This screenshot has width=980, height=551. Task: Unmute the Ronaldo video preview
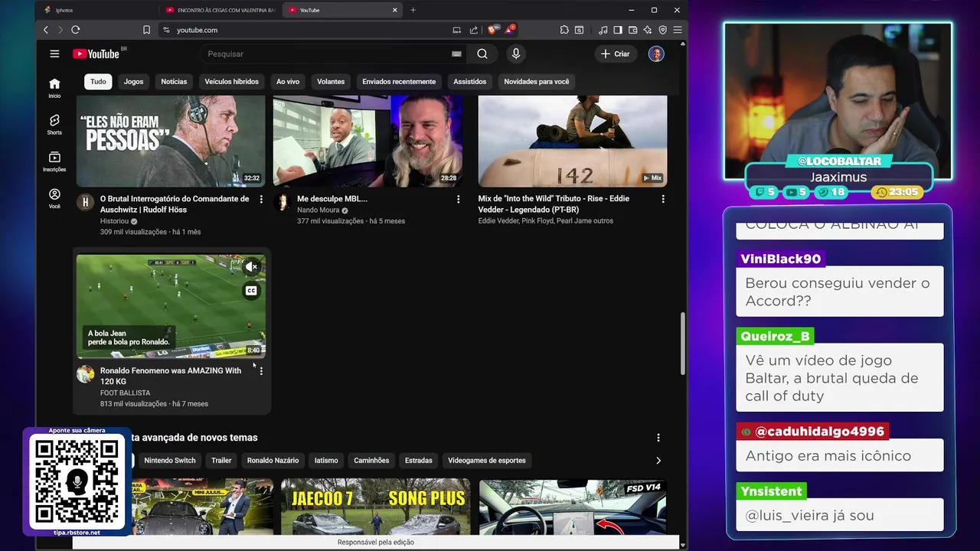(251, 267)
